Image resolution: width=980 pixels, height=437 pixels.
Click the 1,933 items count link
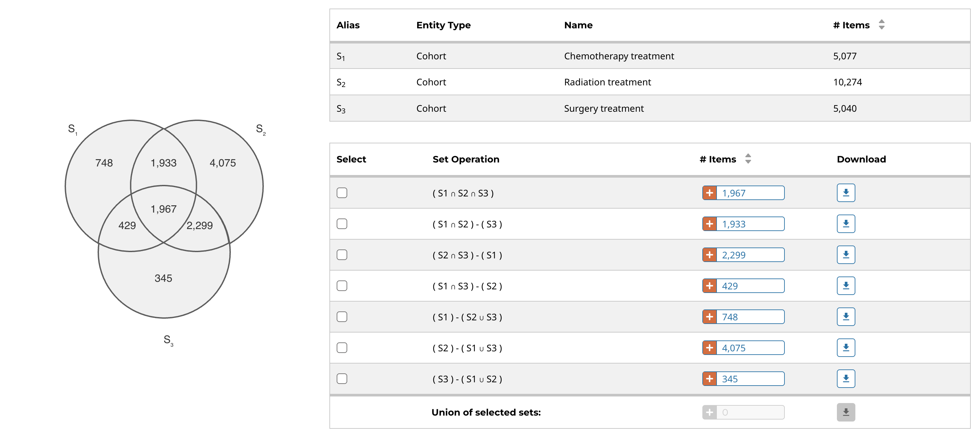pyautogui.click(x=733, y=224)
